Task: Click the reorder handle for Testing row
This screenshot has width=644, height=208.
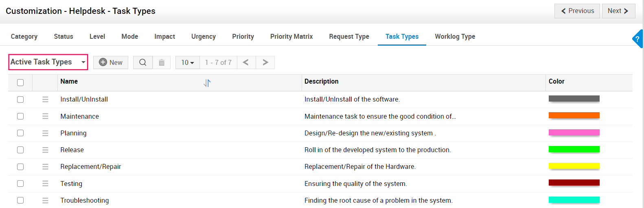Action: click(x=45, y=184)
